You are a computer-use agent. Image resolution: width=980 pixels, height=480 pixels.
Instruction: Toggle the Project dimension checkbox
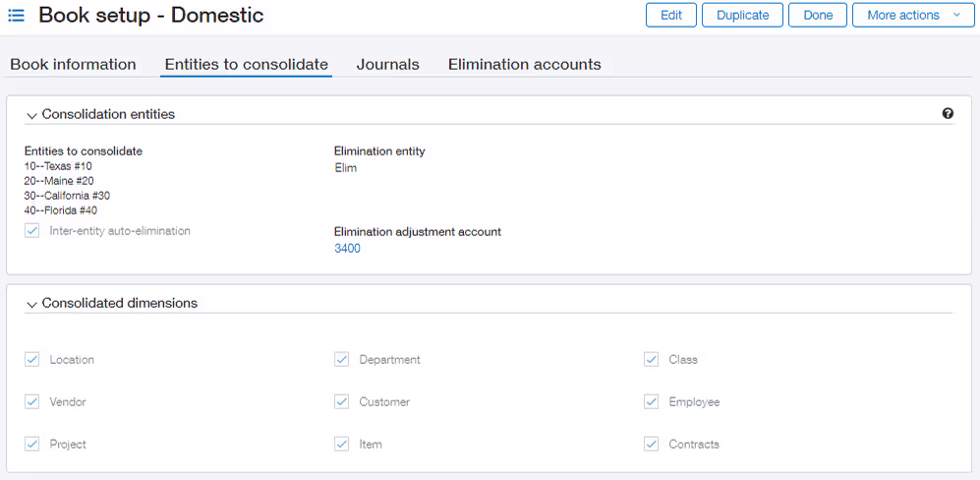[31, 445]
